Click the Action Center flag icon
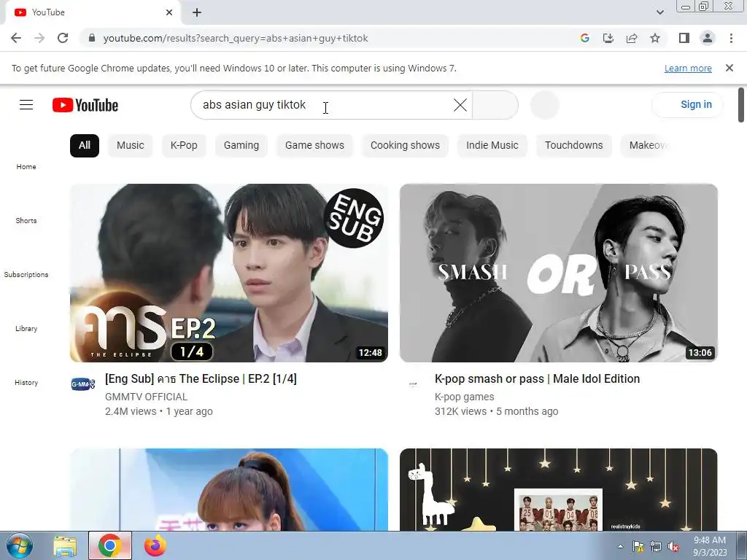The width and height of the screenshot is (747, 560). pos(638,546)
